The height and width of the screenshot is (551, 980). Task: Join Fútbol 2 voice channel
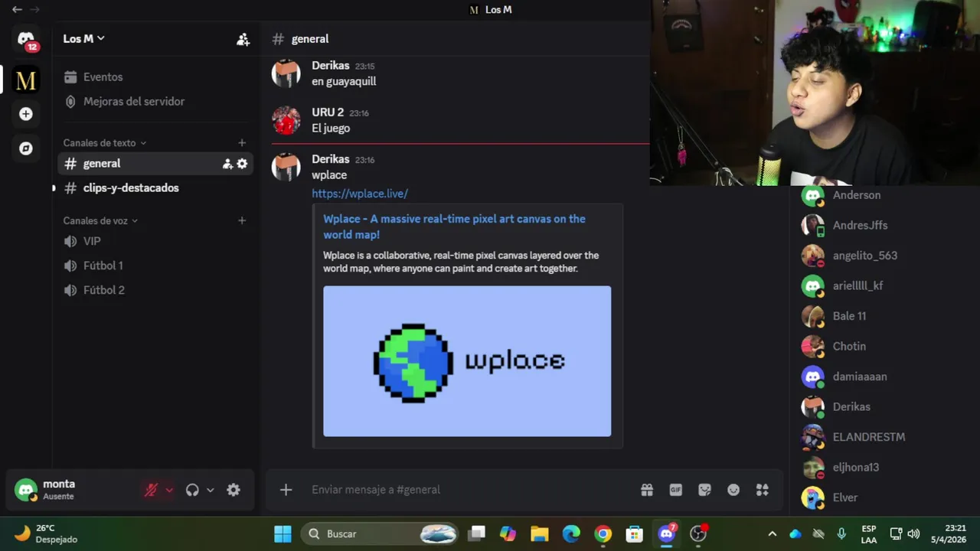155,291
